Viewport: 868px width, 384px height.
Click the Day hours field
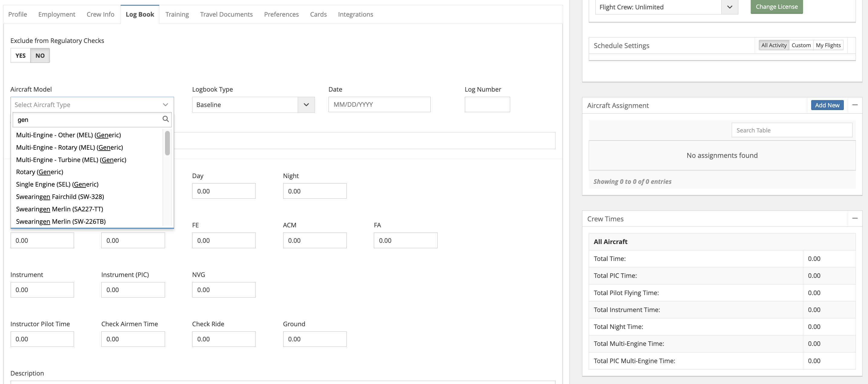(x=224, y=191)
